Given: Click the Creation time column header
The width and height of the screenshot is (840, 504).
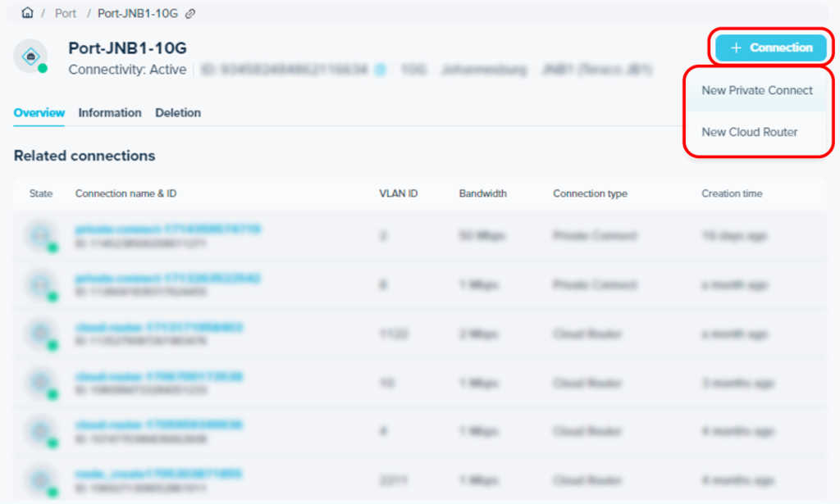Looking at the screenshot, I should (731, 194).
